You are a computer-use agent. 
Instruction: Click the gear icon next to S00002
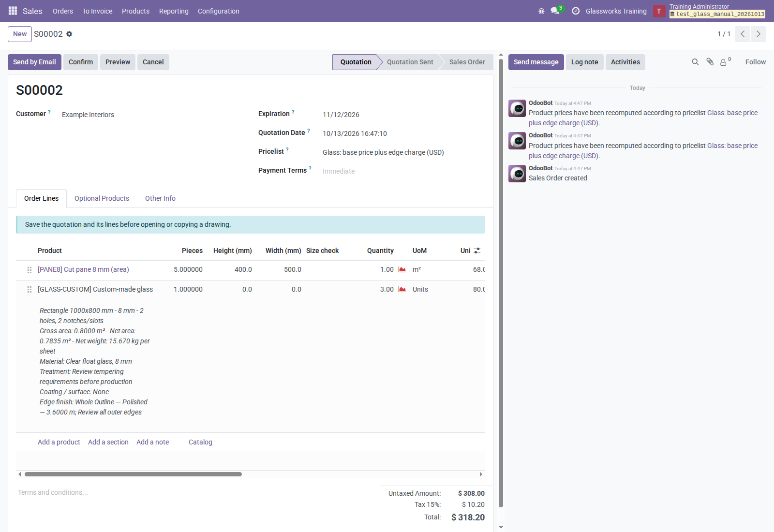(x=69, y=34)
